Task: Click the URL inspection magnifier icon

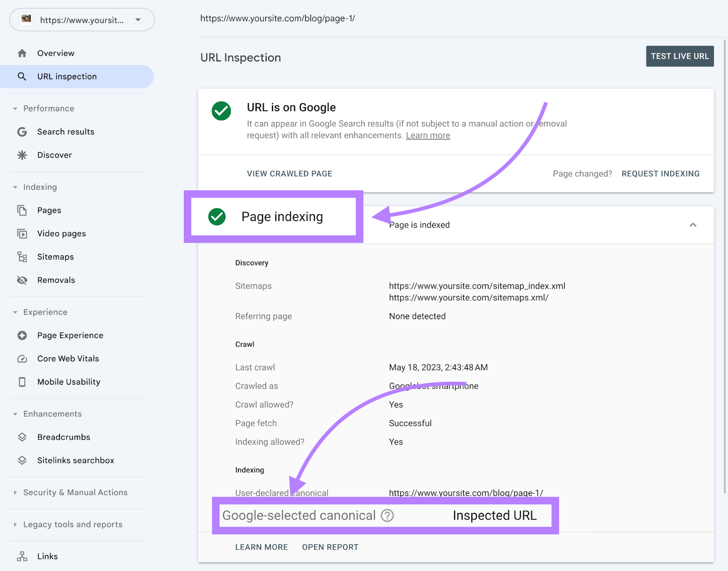Action: pos(22,76)
